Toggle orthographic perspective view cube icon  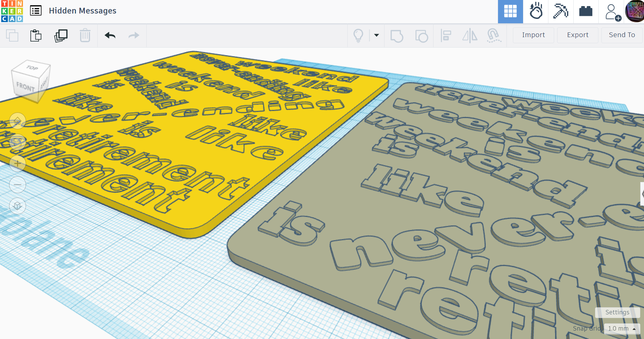point(18,206)
